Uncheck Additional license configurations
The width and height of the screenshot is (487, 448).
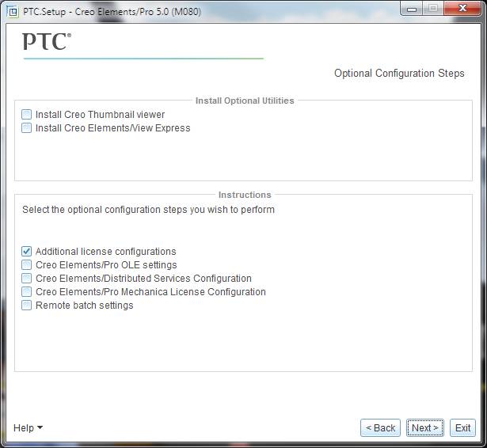coord(27,252)
